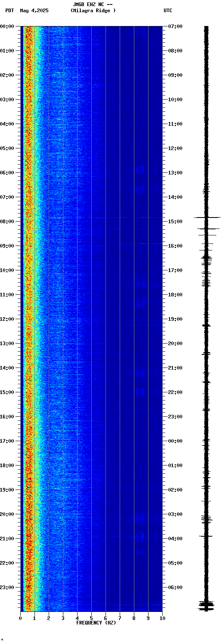
Task: Click the 09:00 PDT time label on left axis
Action: 7,246
